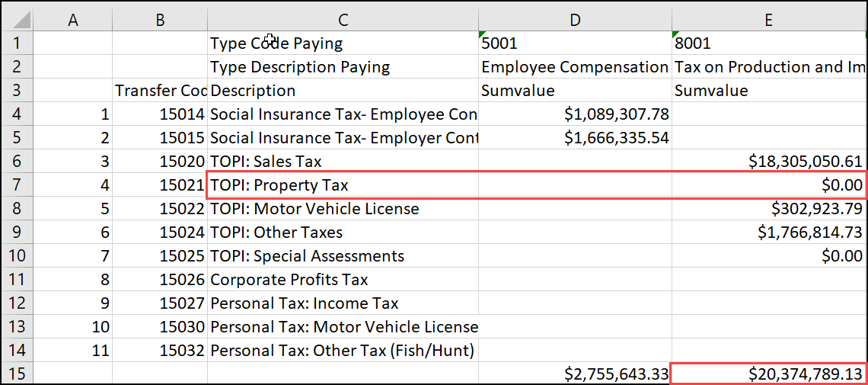
Task: Click the Employee Compensation cell
Action: 575,67
